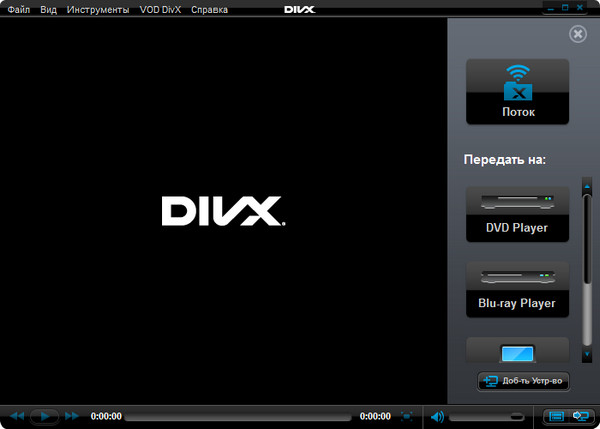Screen dimensions: 600x429
Task: Open the Вид menu
Action: tap(49, 10)
